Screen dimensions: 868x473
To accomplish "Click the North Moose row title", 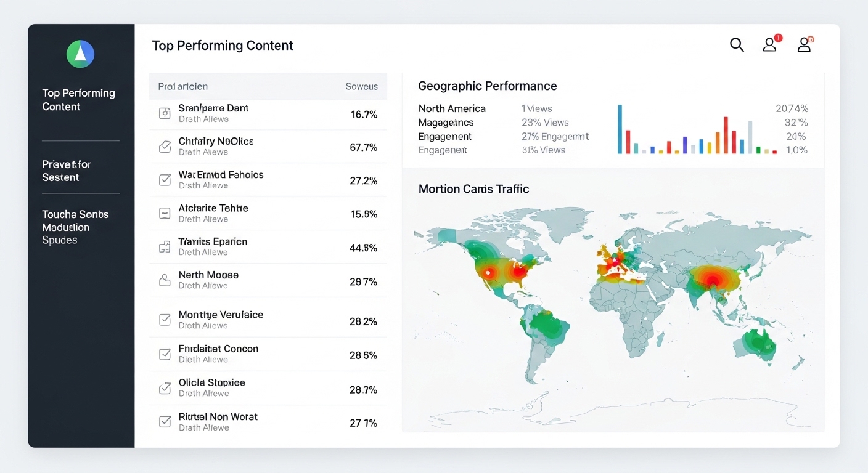I will point(208,275).
